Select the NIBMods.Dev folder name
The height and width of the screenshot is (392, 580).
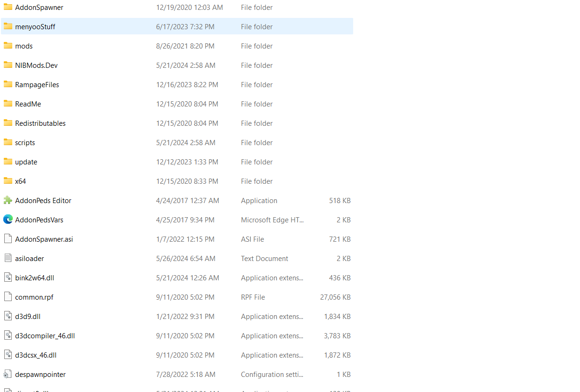[36, 65]
